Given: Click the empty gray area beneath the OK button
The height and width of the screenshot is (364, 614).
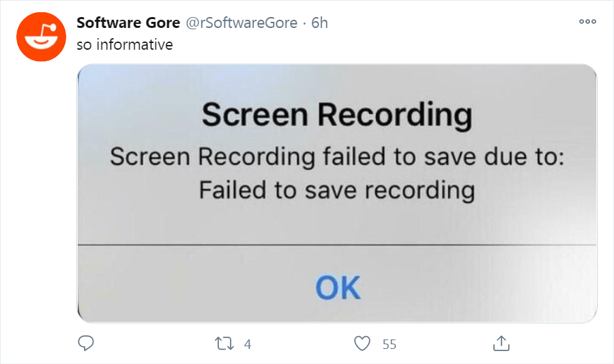Looking at the screenshot, I should click(x=337, y=312).
